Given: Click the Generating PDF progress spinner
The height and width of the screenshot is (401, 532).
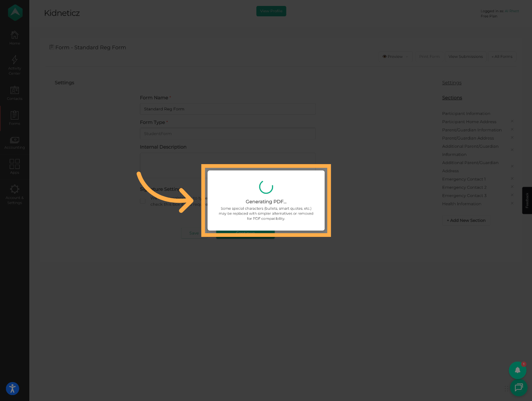Looking at the screenshot, I should [266, 187].
